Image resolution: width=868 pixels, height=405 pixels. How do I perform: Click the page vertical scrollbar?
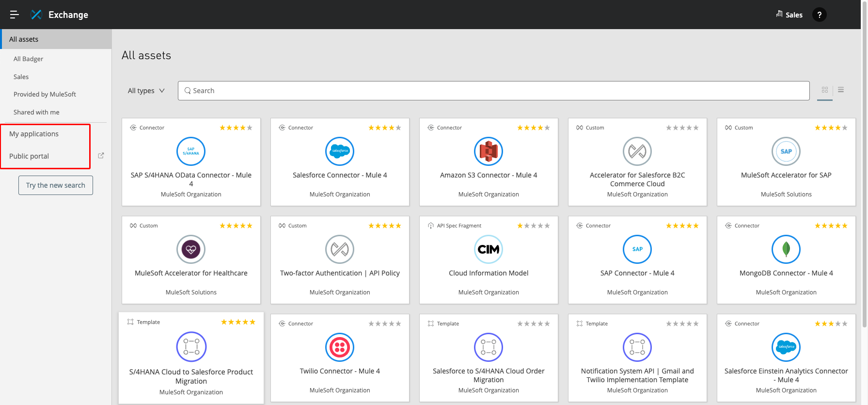864,165
